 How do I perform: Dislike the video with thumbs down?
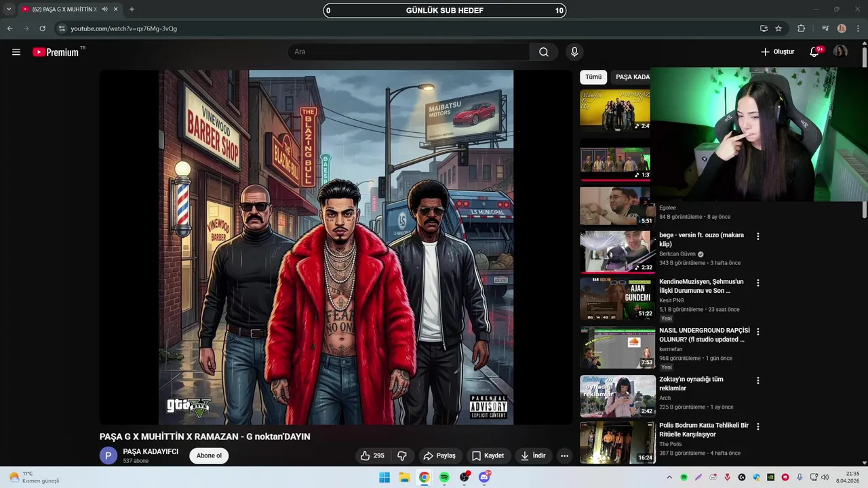click(x=401, y=455)
